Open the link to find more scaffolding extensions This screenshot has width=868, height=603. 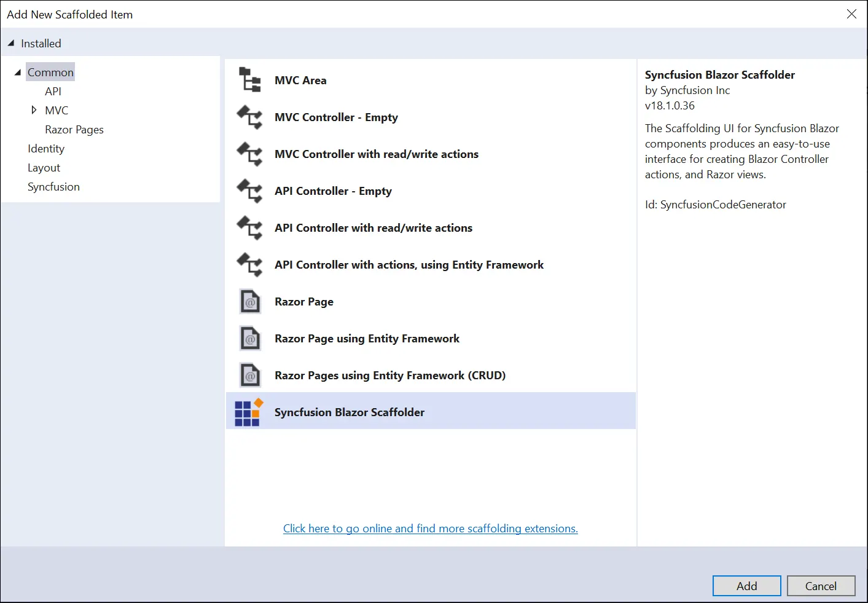[x=430, y=528]
